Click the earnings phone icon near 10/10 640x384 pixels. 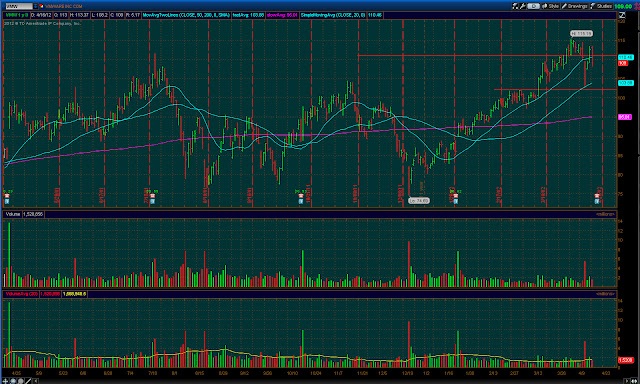[x=301, y=196]
